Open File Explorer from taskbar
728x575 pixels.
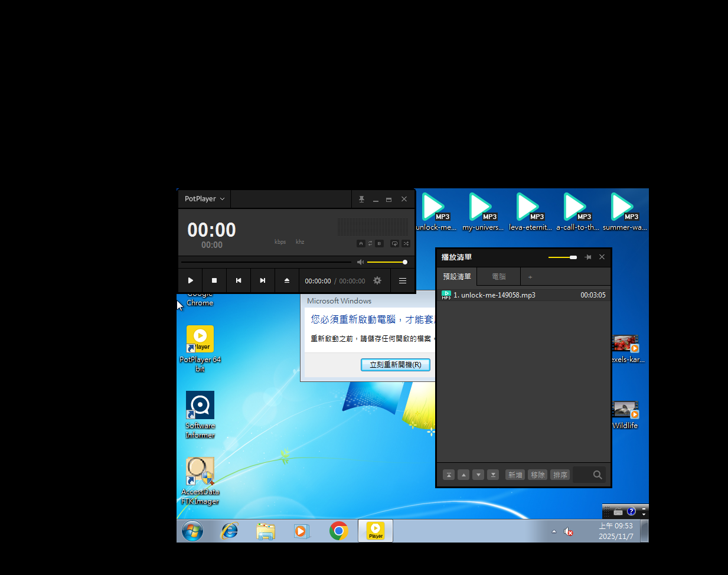coord(266,531)
